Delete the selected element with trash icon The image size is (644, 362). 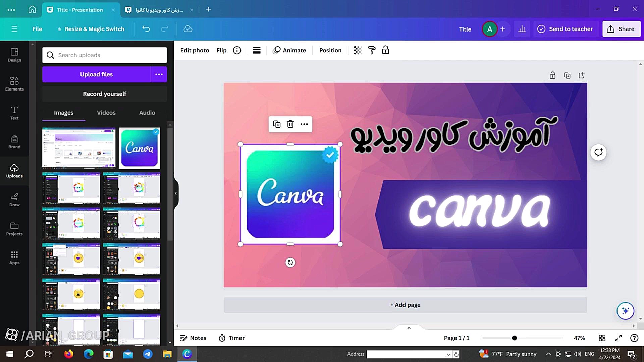pos(290,124)
